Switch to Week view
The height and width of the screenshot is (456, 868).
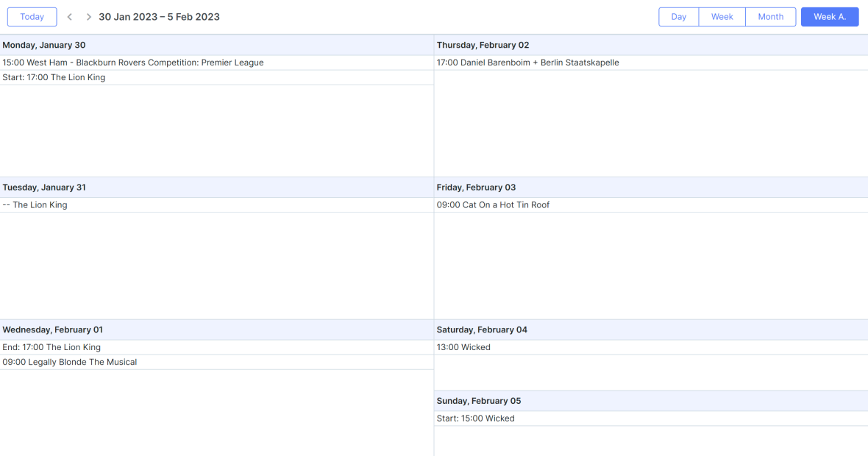pyautogui.click(x=722, y=16)
